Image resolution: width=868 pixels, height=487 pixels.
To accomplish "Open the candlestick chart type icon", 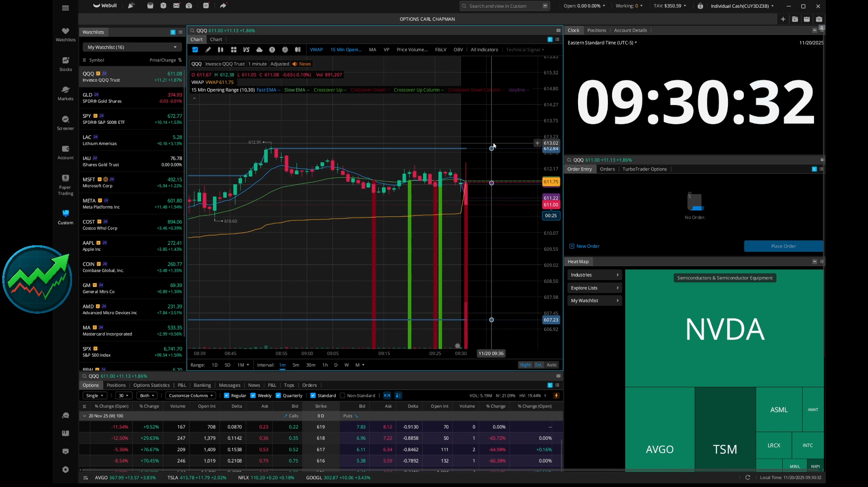I will [221, 50].
